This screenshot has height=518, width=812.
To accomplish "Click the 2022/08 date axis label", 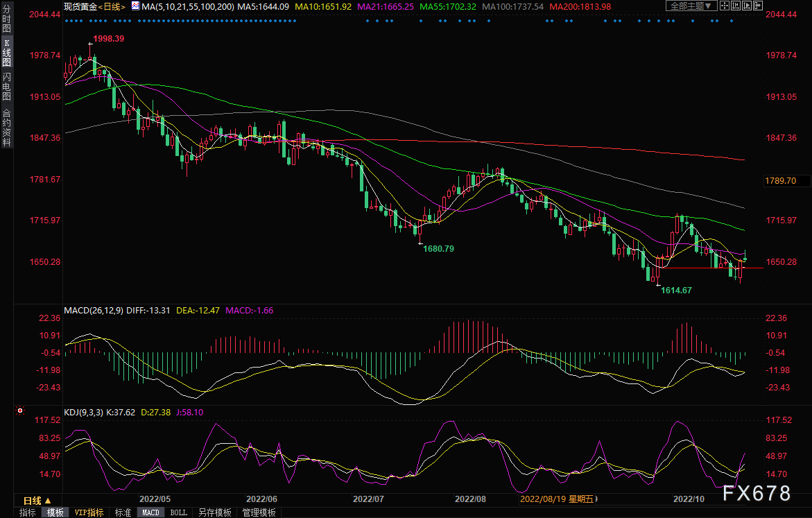I will pos(470,499).
